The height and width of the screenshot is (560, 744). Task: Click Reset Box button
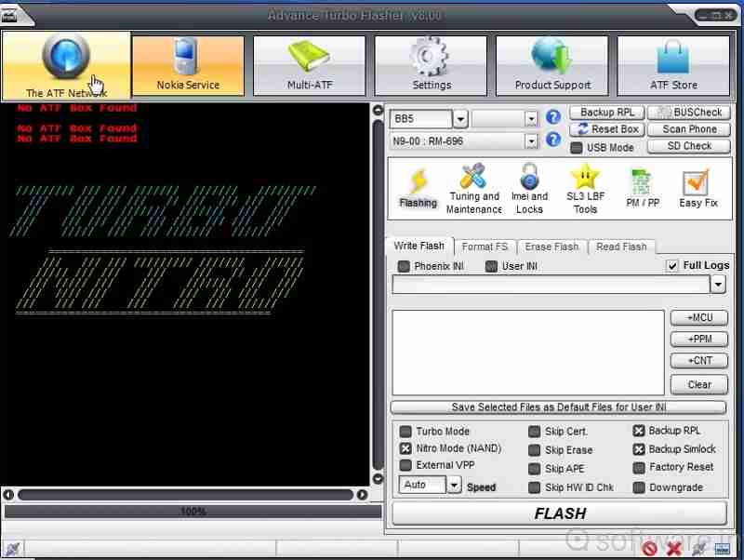(x=607, y=129)
